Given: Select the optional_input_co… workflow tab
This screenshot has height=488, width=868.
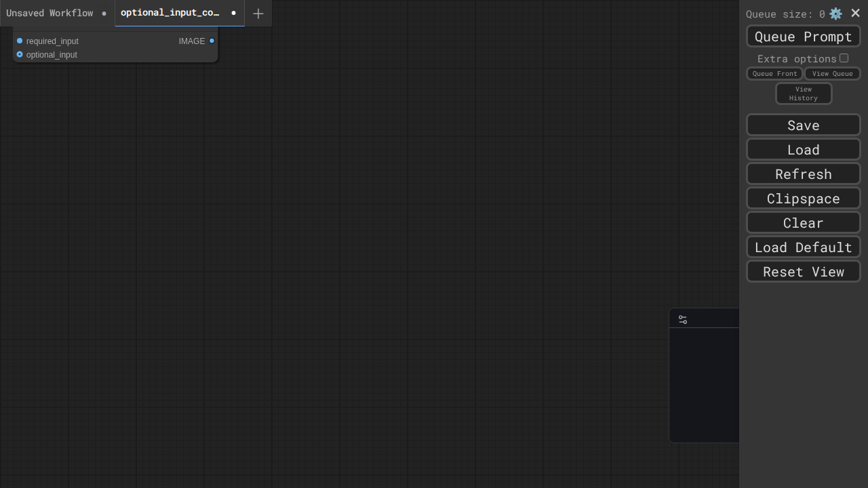Looking at the screenshot, I should (x=170, y=13).
